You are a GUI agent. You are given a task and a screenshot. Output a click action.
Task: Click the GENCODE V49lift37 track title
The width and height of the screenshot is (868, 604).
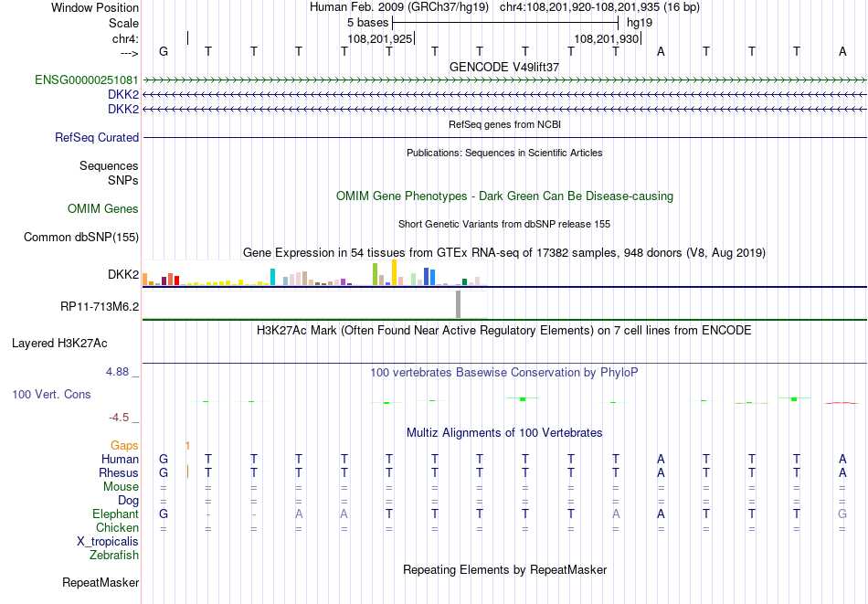(504, 67)
